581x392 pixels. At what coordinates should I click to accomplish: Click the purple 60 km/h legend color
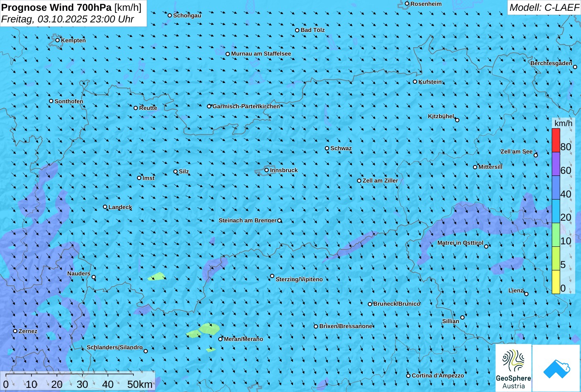(556, 164)
